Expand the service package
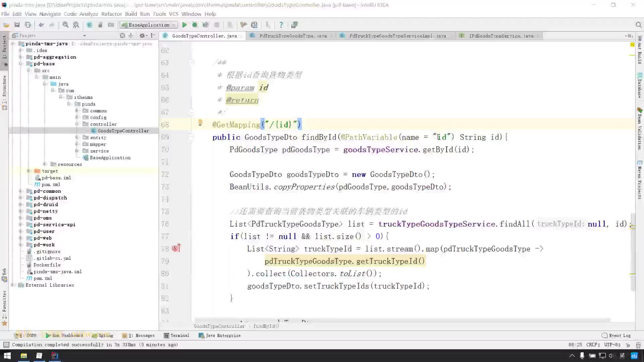Image resolution: width=644 pixels, height=362 pixels. point(77,151)
